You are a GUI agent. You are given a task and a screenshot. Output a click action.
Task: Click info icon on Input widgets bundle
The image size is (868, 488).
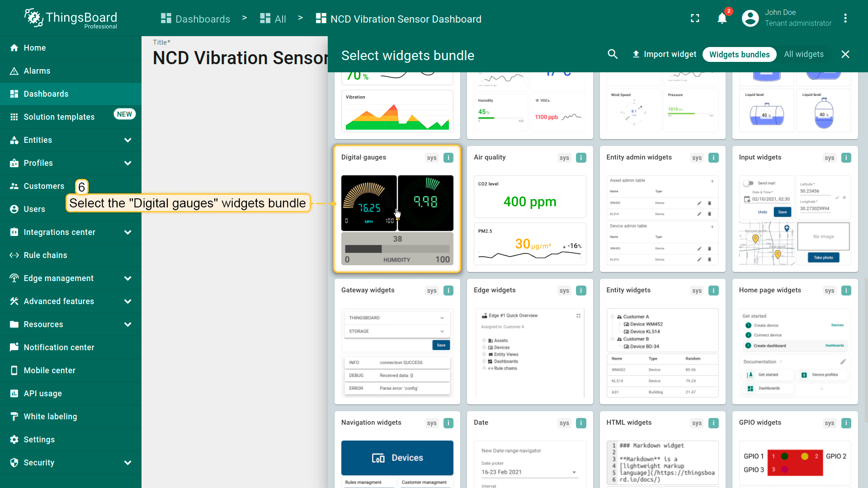tap(846, 158)
